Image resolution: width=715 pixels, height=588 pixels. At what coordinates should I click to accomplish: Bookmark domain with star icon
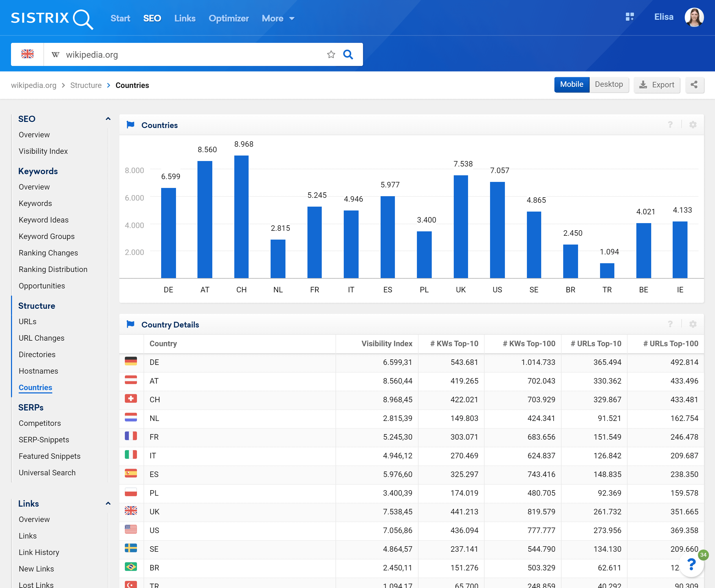pyautogui.click(x=331, y=54)
